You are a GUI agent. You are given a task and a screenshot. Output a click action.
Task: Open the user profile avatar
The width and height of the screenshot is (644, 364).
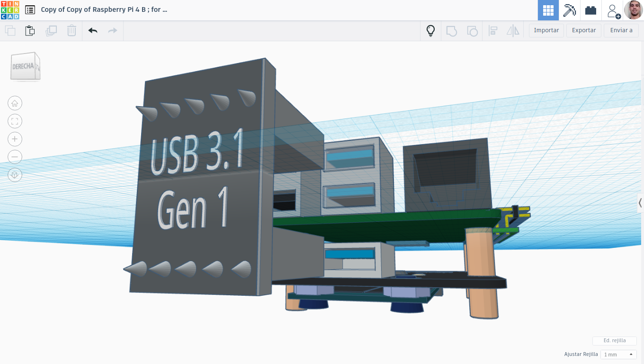[633, 10]
